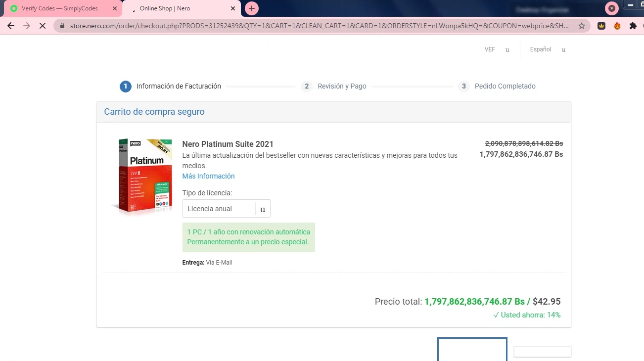
Task: Open the Extensions puzzle-piece menu
Action: click(x=633, y=26)
